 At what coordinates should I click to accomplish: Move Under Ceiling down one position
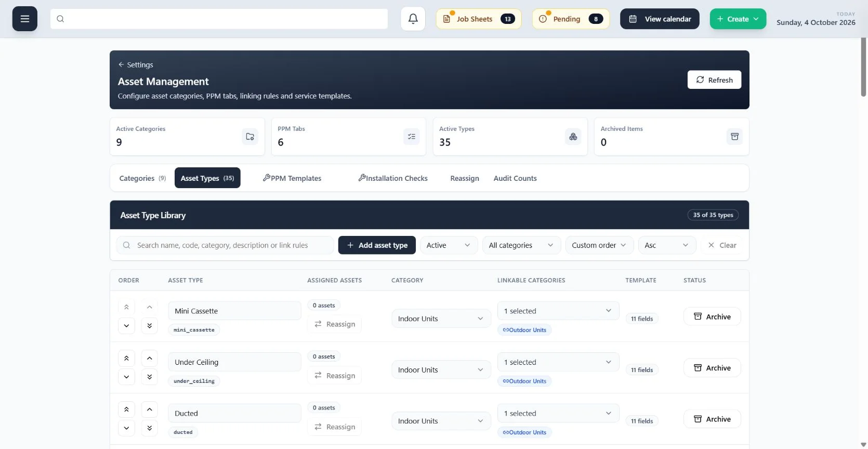pos(126,377)
